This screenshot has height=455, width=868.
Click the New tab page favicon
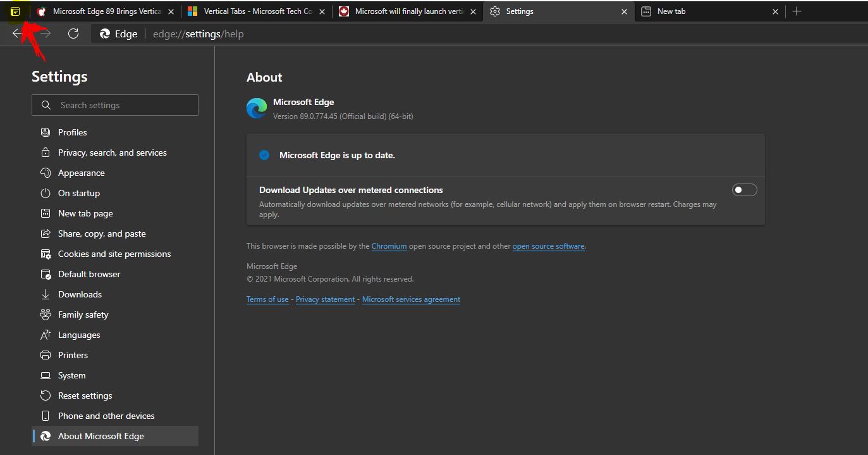646,11
